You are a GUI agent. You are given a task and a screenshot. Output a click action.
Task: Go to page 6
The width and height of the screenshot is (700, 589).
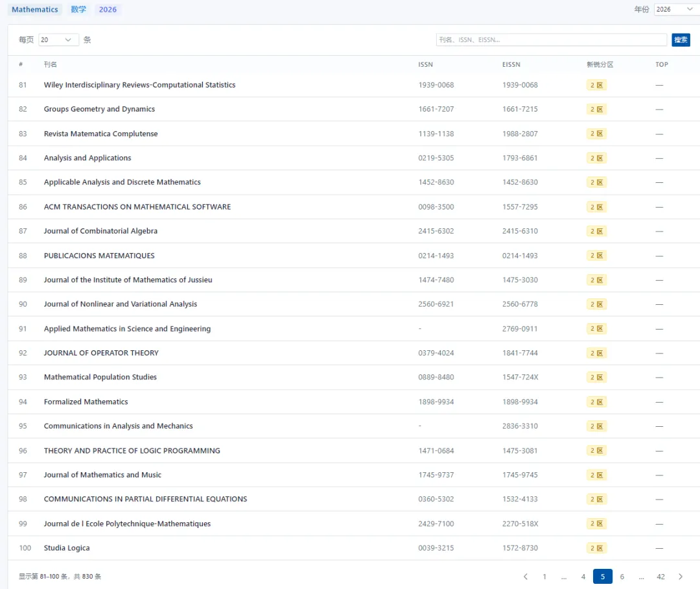(622, 577)
